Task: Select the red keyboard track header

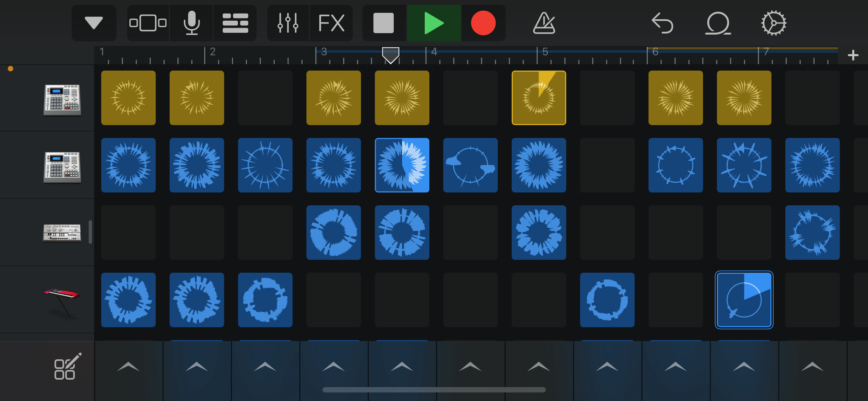Action: click(x=62, y=300)
